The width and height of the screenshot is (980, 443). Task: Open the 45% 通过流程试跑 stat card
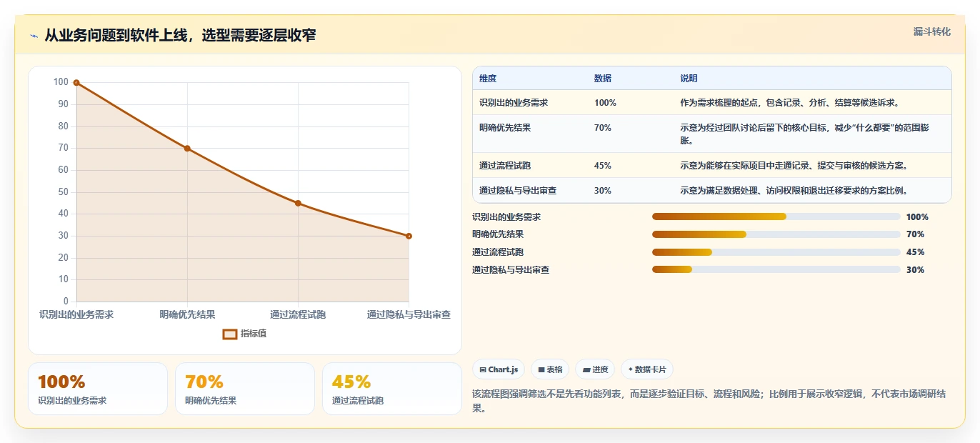coord(392,389)
